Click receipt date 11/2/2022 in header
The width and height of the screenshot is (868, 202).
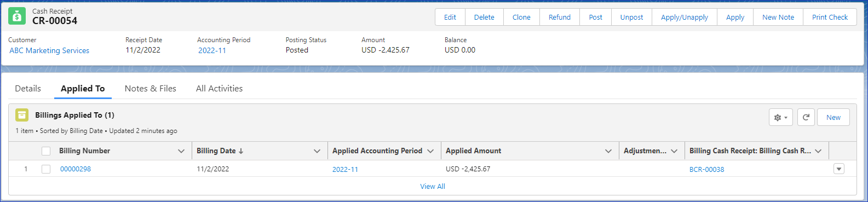[143, 50]
